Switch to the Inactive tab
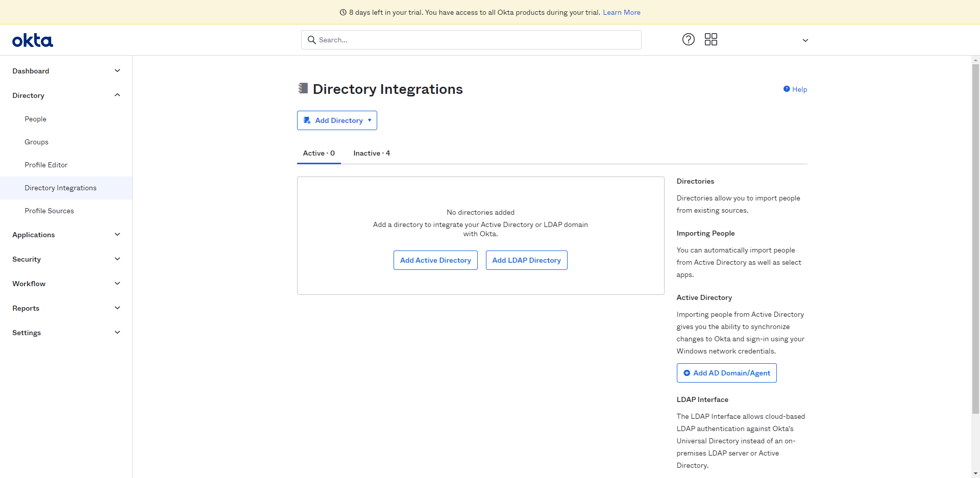 pyautogui.click(x=372, y=153)
